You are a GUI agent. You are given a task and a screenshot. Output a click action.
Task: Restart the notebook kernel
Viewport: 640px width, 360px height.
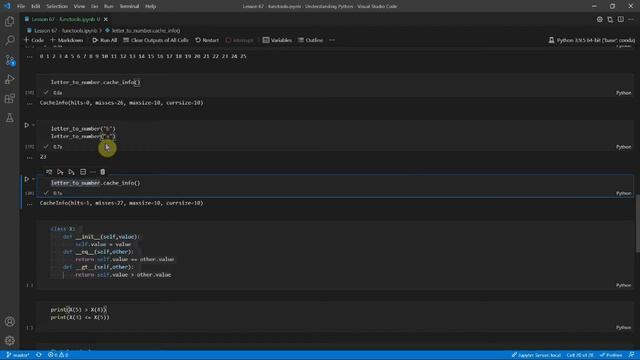click(207, 40)
